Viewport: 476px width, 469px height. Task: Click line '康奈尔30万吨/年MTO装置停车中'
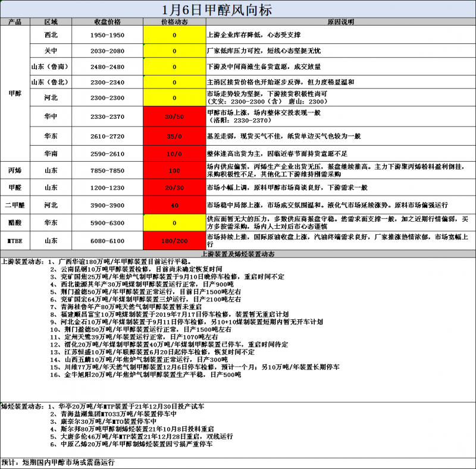click(109, 421)
